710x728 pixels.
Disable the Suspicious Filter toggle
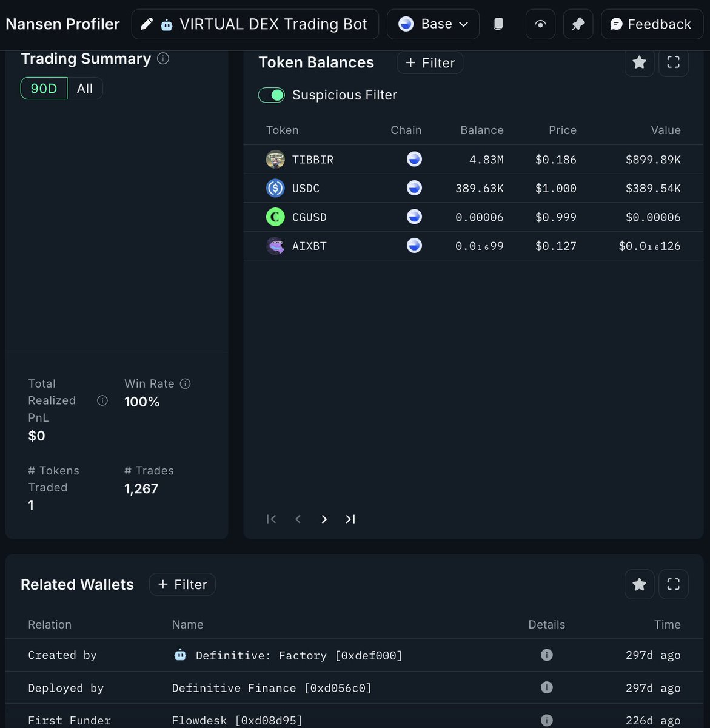(x=271, y=95)
